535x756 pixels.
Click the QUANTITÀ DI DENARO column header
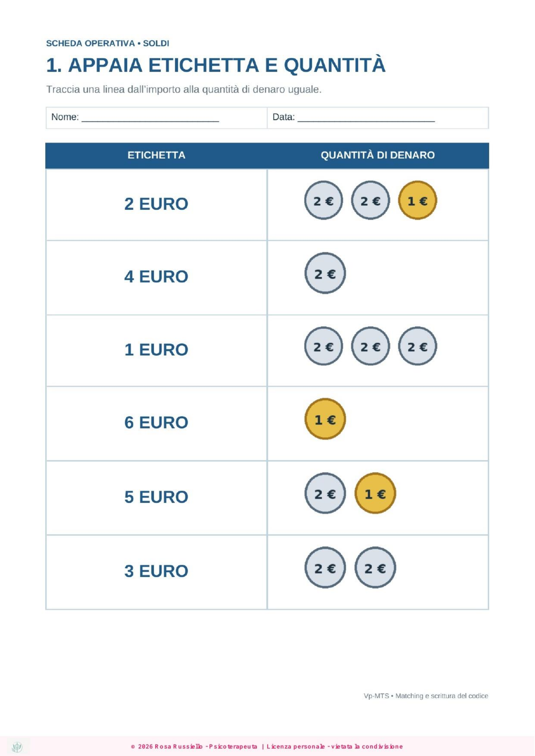tap(378, 155)
